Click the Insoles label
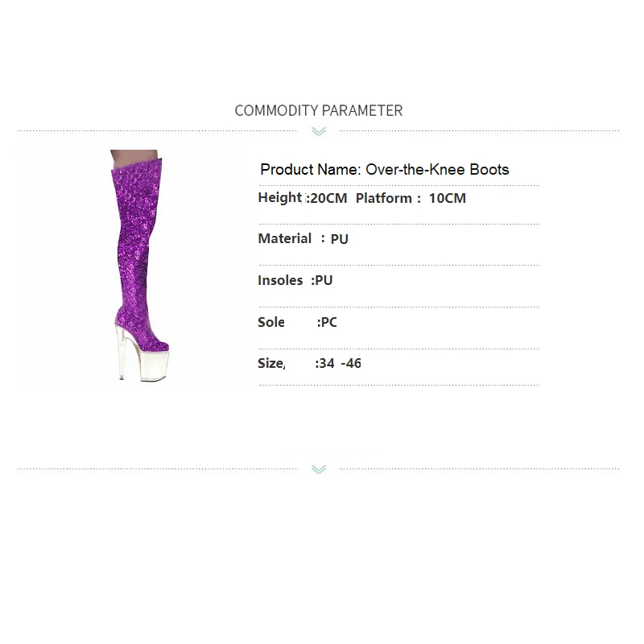This screenshot has width=644, height=644. coord(280,280)
